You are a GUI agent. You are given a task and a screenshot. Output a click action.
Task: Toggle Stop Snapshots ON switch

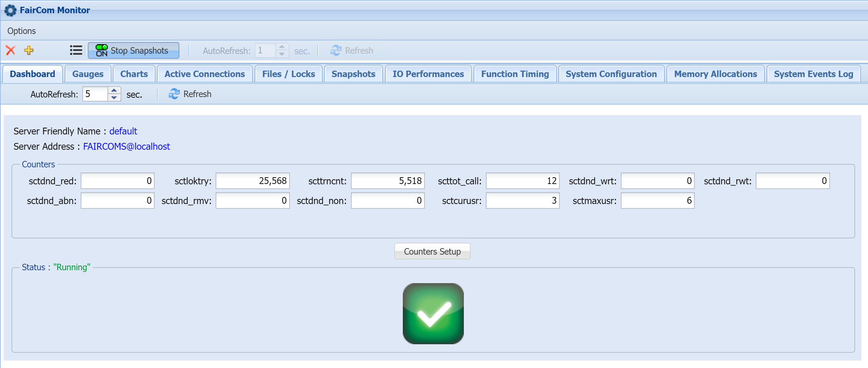click(134, 51)
